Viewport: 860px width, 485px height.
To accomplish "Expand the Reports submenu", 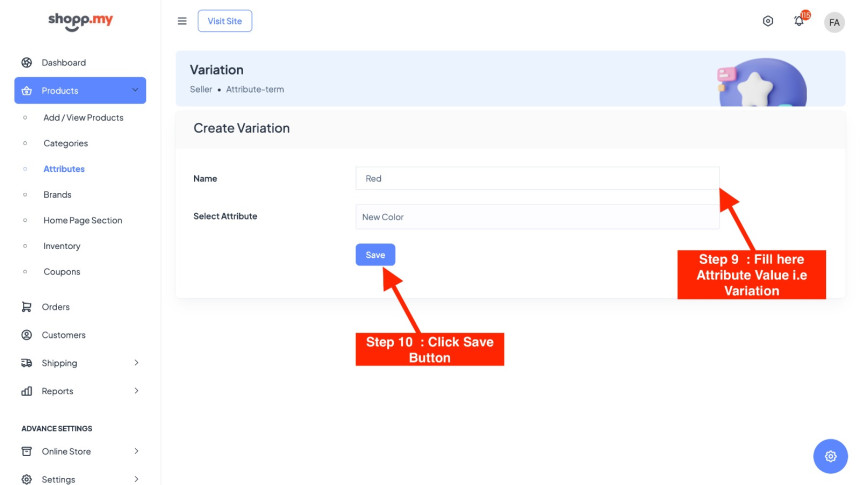I will coord(136,391).
